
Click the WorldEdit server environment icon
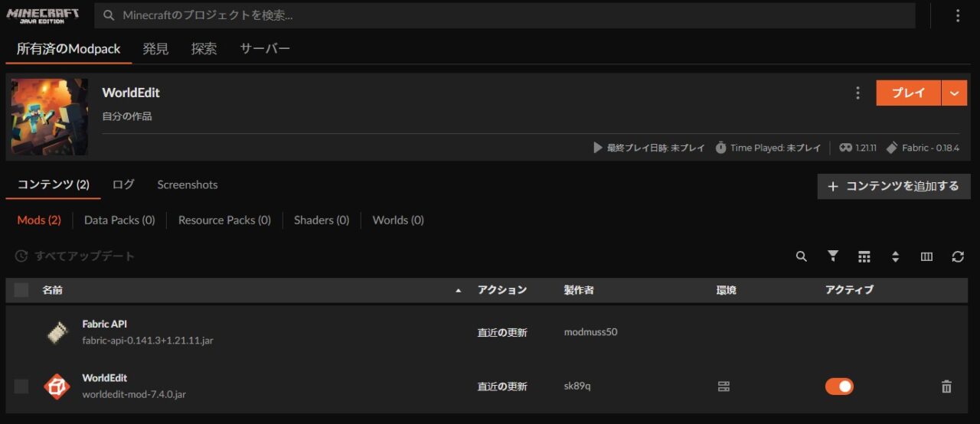point(724,386)
